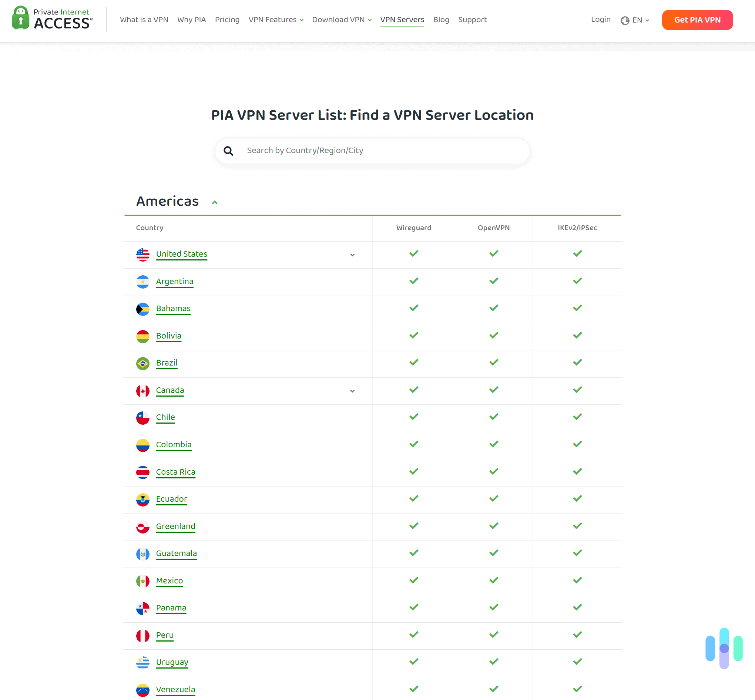
Task: Click the Argentina flag icon
Action: click(x=143, y=282)
